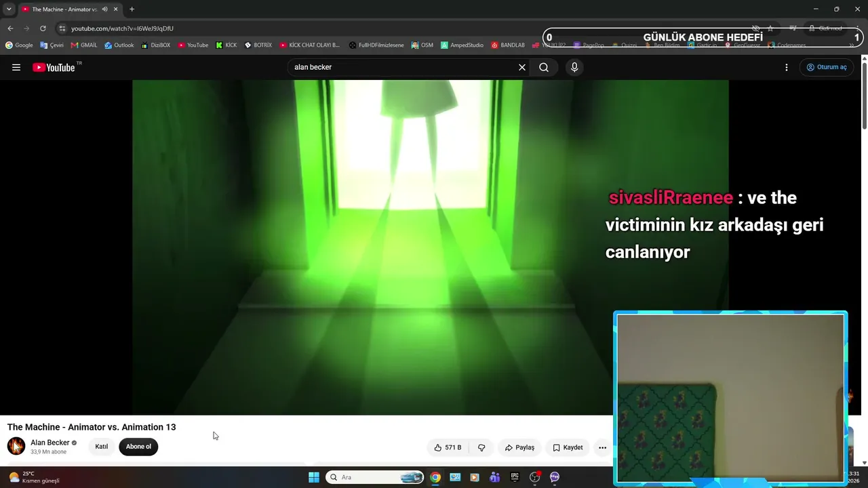Open more actions ellipsis beside Kaydet
Viewport: 868px width, 488px height.
pyautogui.click(x=602, y=447)
